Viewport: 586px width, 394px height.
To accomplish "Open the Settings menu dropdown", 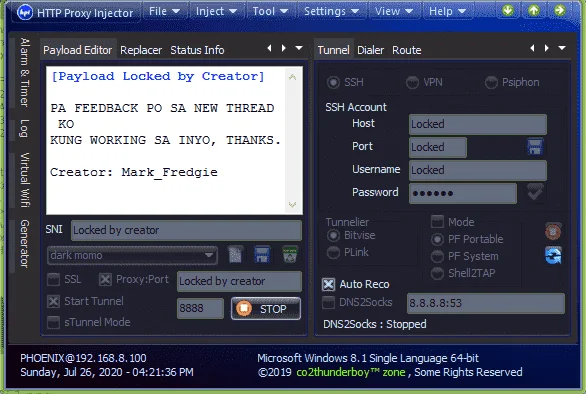I will point(331,11).
